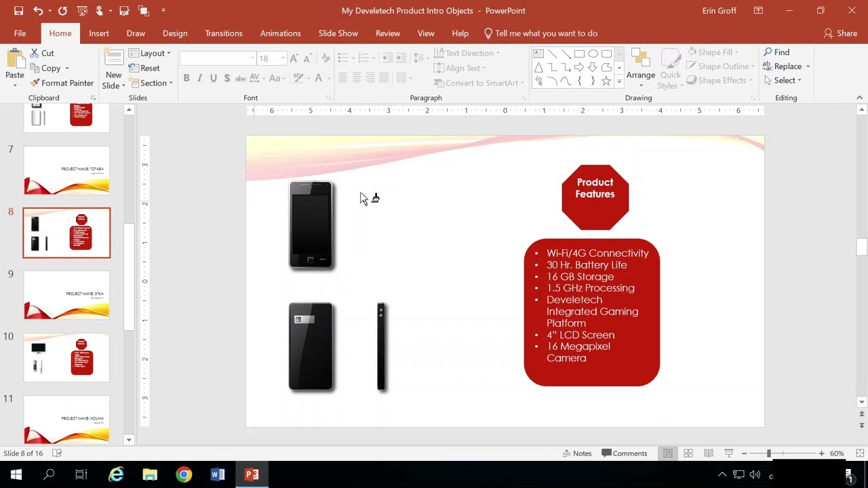Click the Paste clipboard icon
This screenshot has width=868, height=488.
15,60
